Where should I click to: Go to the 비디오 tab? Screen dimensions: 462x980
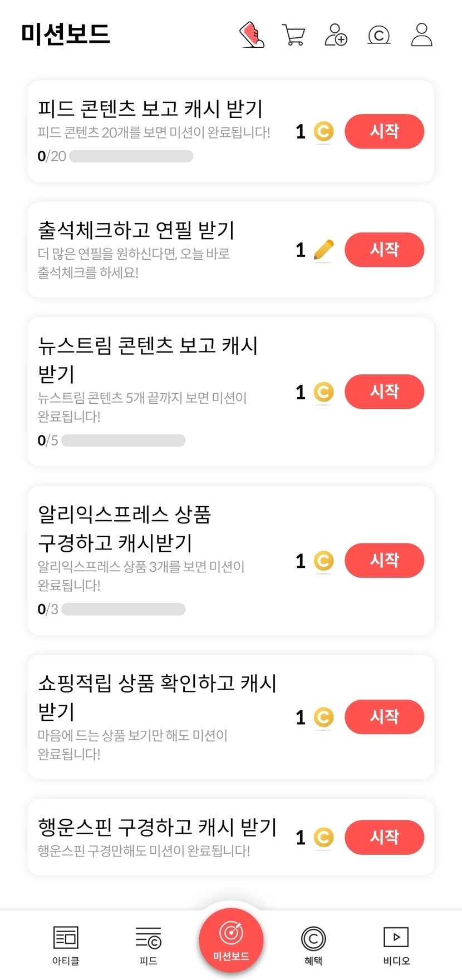[396, 945]
